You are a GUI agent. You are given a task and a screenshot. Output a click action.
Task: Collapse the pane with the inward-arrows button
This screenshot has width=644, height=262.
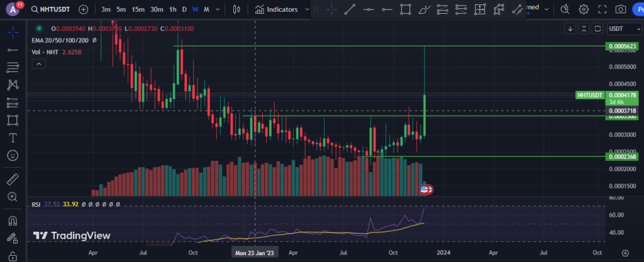pyautogui.click(x=584, y=28)
